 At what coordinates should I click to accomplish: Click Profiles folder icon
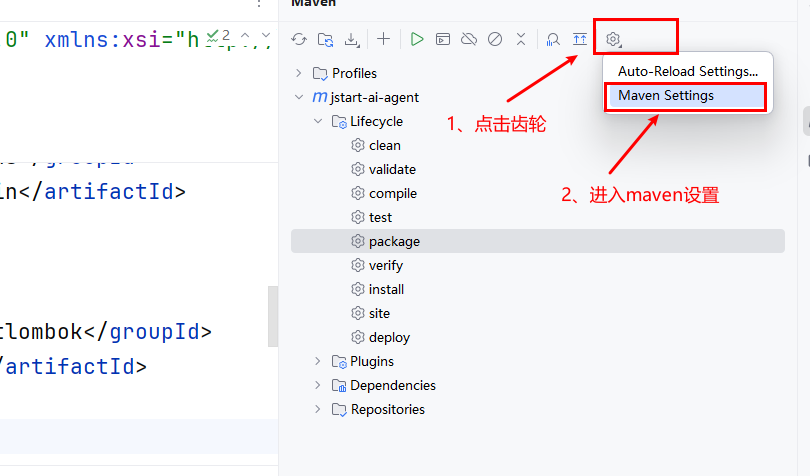pos(320,74)
